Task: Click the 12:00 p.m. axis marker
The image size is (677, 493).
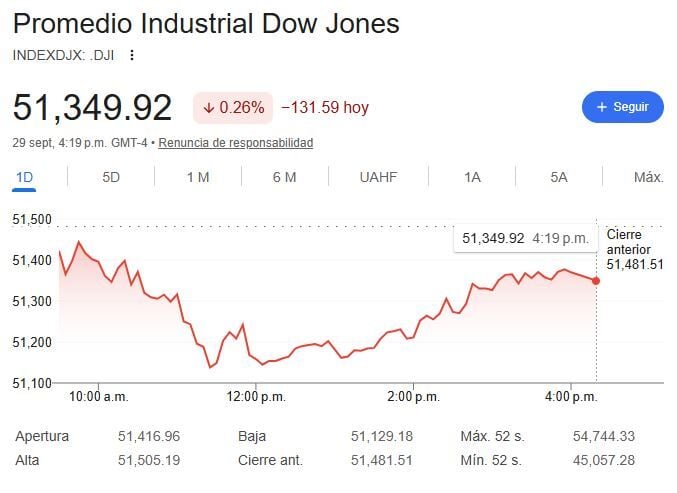Action: [256, 397]
